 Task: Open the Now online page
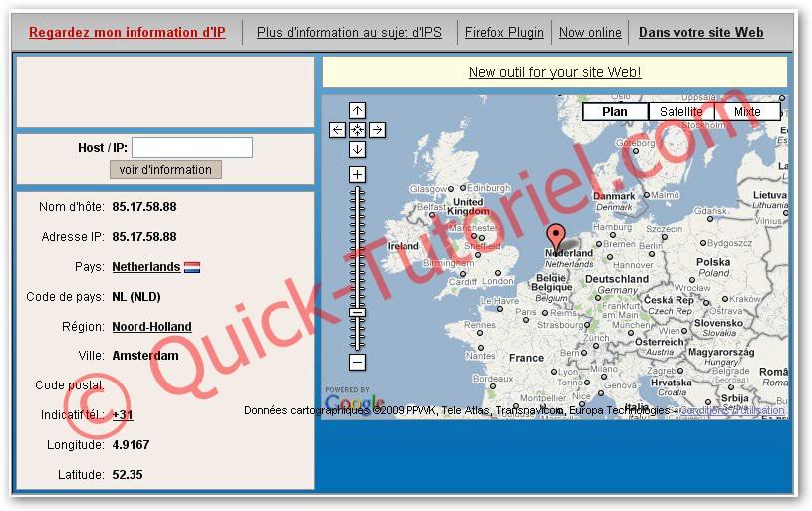(x=590, y=32)
